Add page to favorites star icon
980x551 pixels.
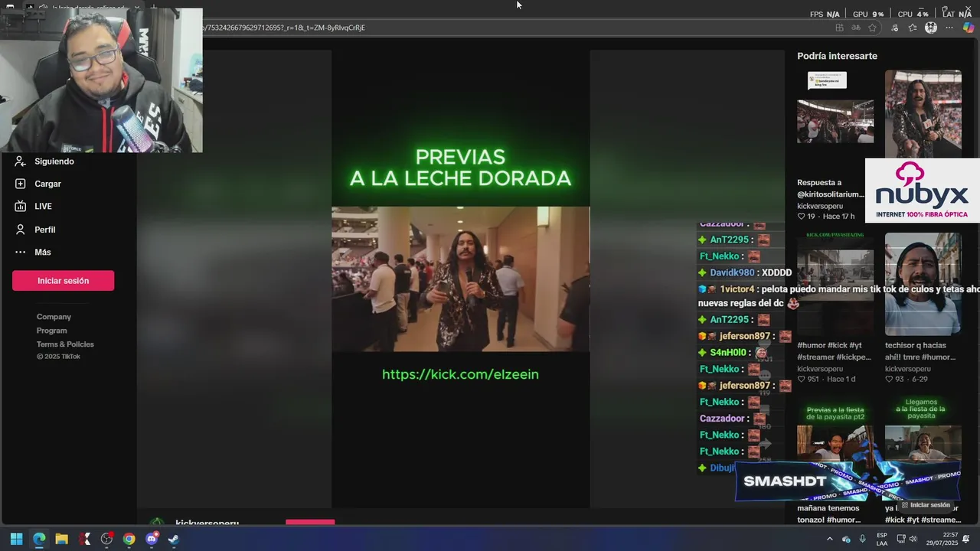[x=873, y=28]
